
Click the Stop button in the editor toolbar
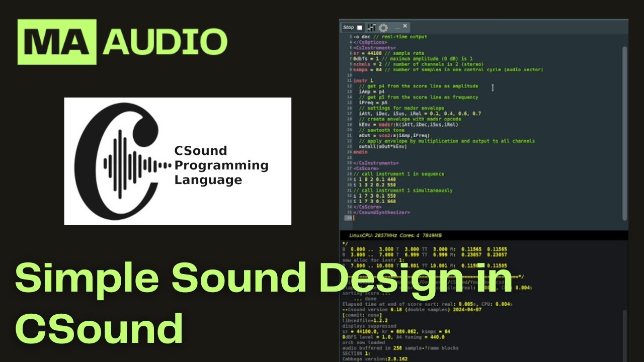pos(352,28)
